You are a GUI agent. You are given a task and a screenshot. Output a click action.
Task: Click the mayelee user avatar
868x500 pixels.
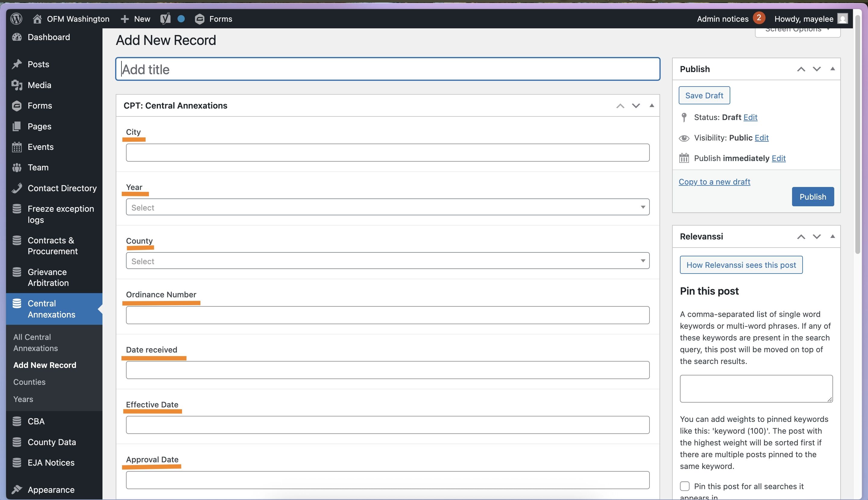(x=843, y=18)
